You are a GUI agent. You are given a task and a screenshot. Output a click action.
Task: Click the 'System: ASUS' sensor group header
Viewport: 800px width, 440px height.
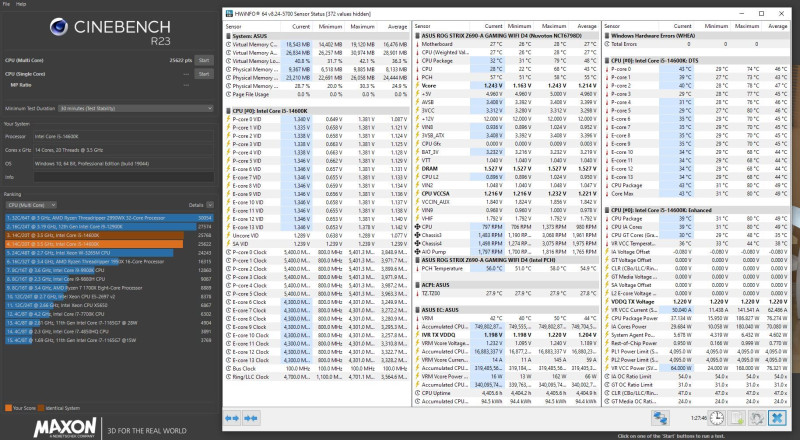point(317,36)
